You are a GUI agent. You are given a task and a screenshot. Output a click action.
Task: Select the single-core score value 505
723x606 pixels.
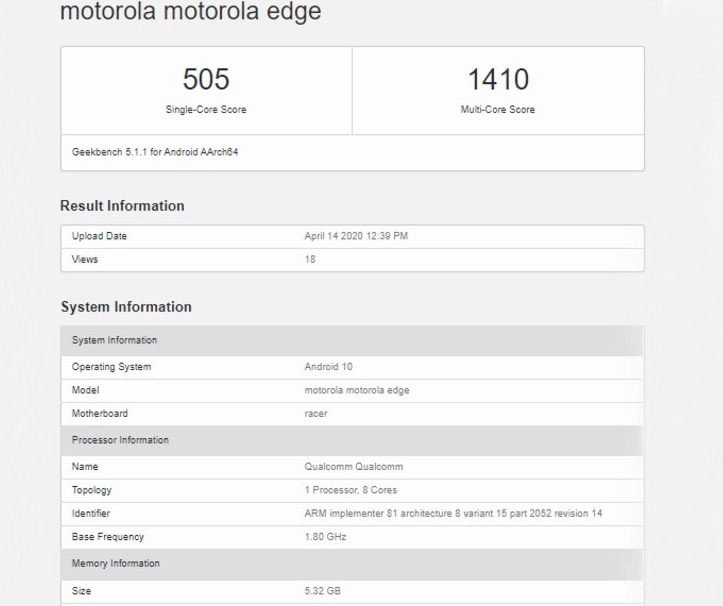point(206,79)
